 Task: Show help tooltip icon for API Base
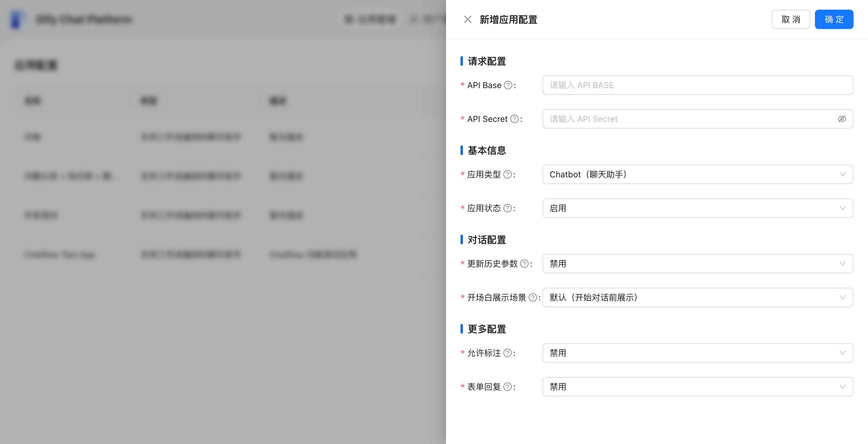508,85
